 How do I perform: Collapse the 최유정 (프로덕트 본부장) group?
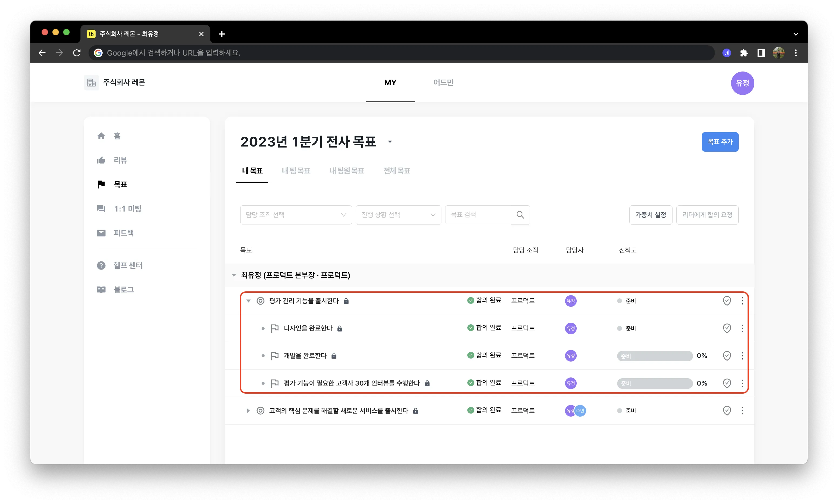(234, 275)
